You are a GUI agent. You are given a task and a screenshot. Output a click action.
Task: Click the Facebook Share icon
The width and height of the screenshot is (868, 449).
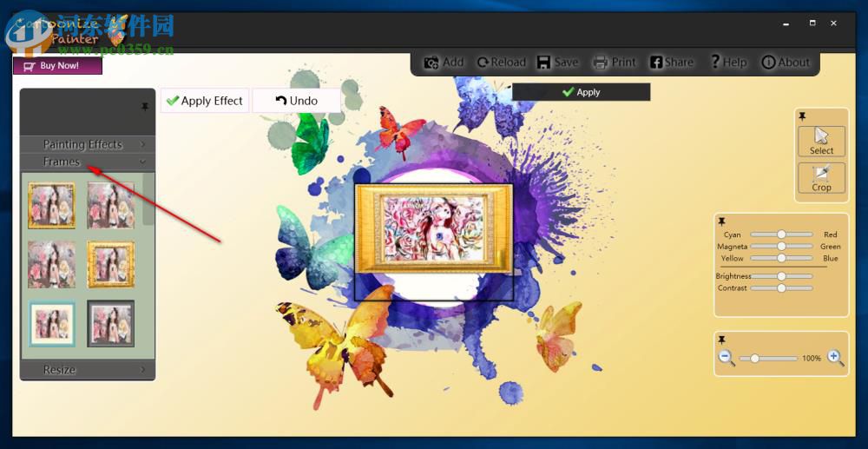pyautogui.click(x=656, y=63)
